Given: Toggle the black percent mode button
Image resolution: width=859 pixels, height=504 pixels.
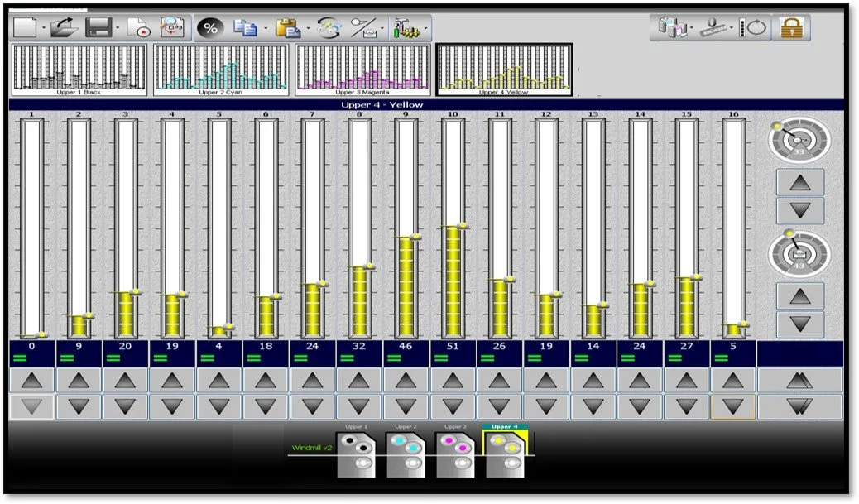Looking at the screenshot, I should point(210,28).
